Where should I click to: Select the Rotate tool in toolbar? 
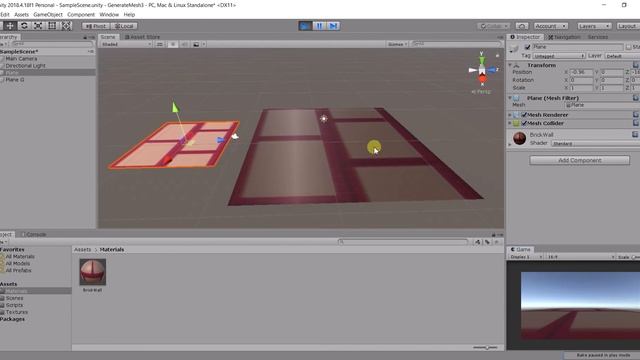click(x=24, y=26)
